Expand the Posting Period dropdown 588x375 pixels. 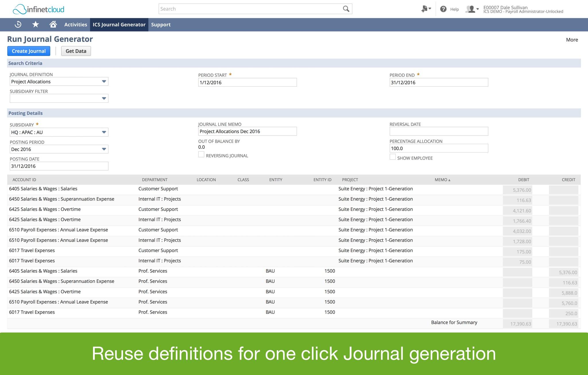click(104, 149)
